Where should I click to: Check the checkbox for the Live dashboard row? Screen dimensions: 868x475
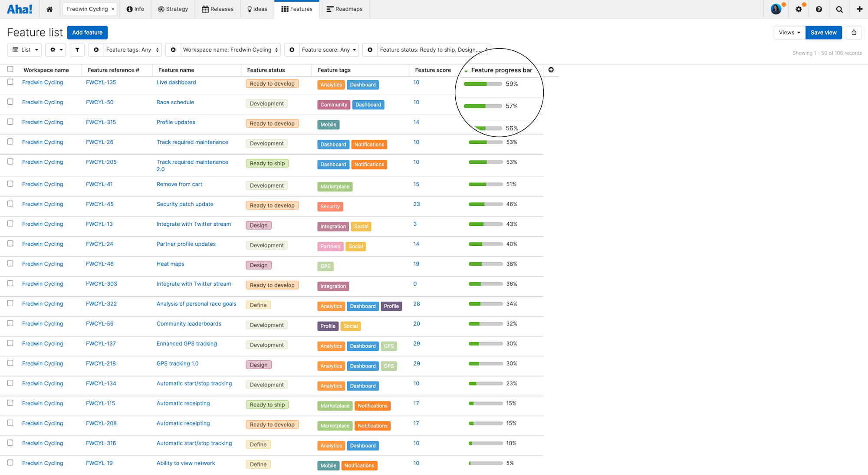10,82
